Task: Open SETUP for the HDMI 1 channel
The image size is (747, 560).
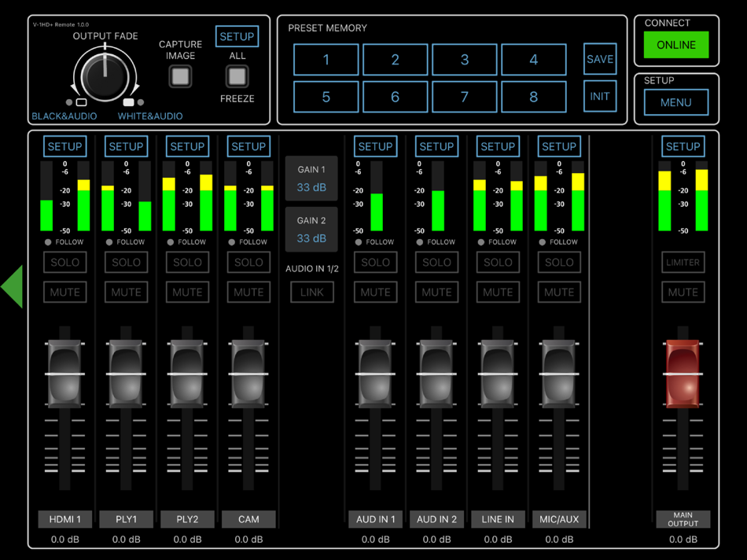Action: pos(64,146)
